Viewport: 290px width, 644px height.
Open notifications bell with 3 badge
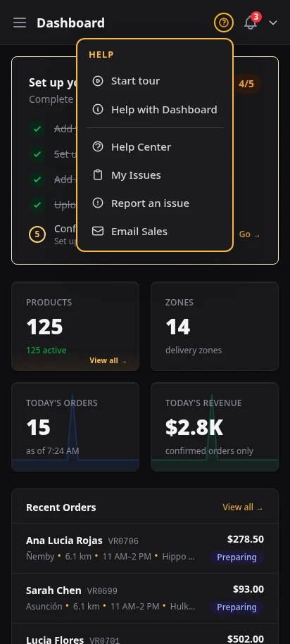click(251, 23)
